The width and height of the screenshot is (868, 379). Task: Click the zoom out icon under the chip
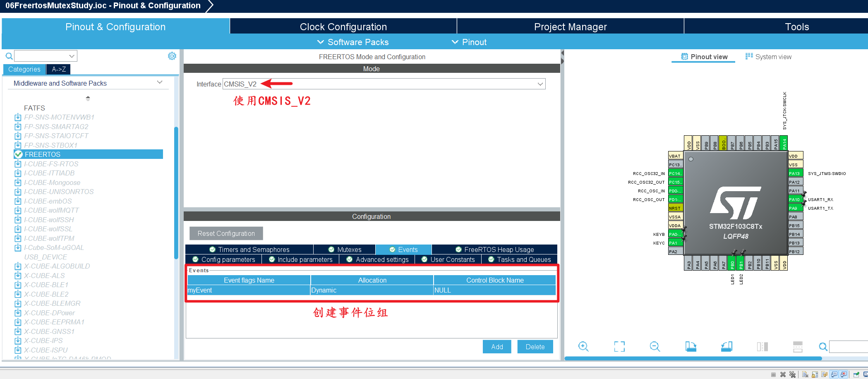click(x=655, y=346)
